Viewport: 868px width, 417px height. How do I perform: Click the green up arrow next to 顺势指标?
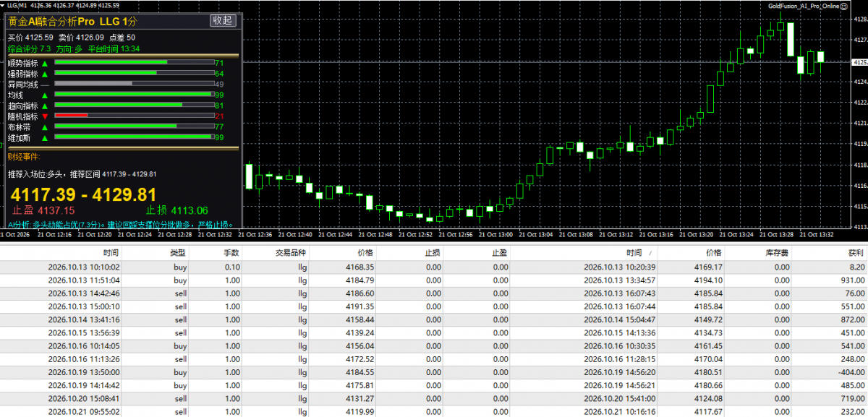tap(45, 63)
